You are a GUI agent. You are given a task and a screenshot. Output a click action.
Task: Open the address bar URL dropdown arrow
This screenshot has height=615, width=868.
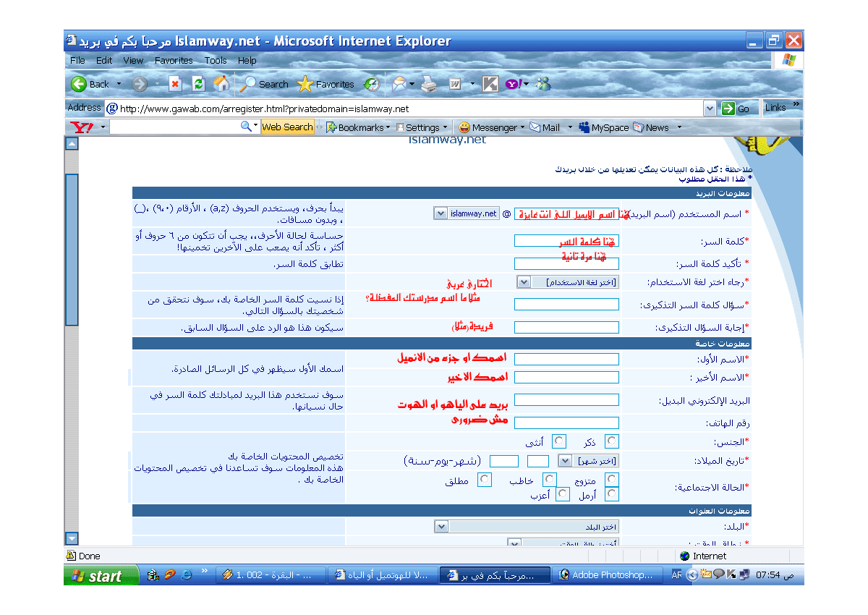coord(710,109)
